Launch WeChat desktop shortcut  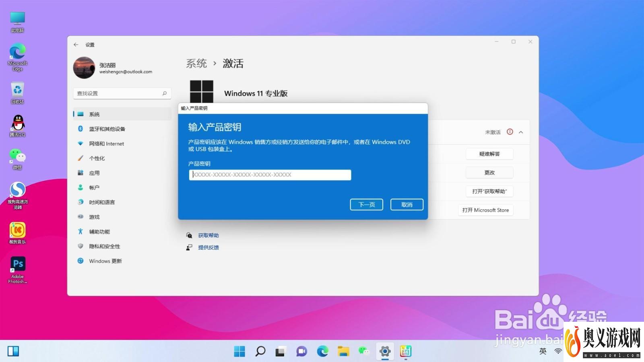pos(17,159)
